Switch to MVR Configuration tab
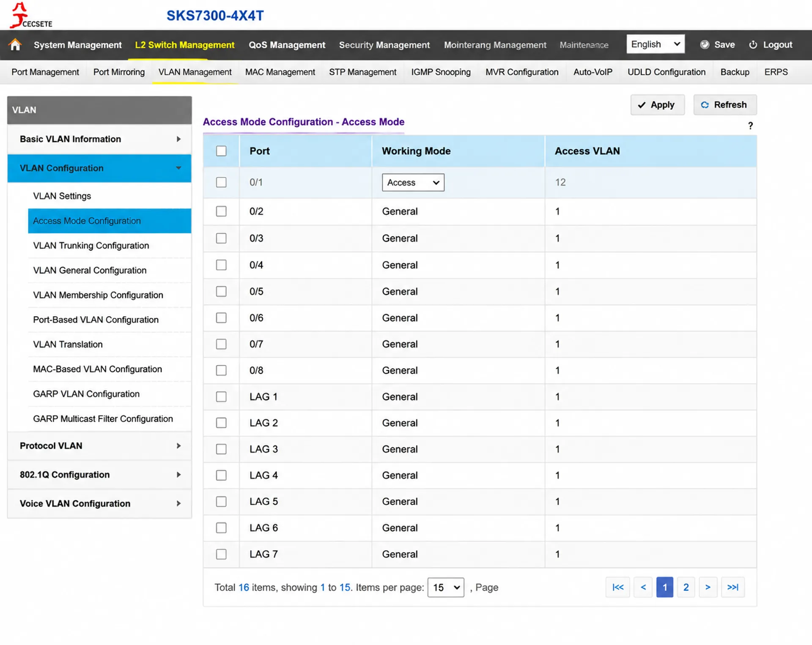The image size is (812, 645). pyautogui.click(x=522, y=72)
